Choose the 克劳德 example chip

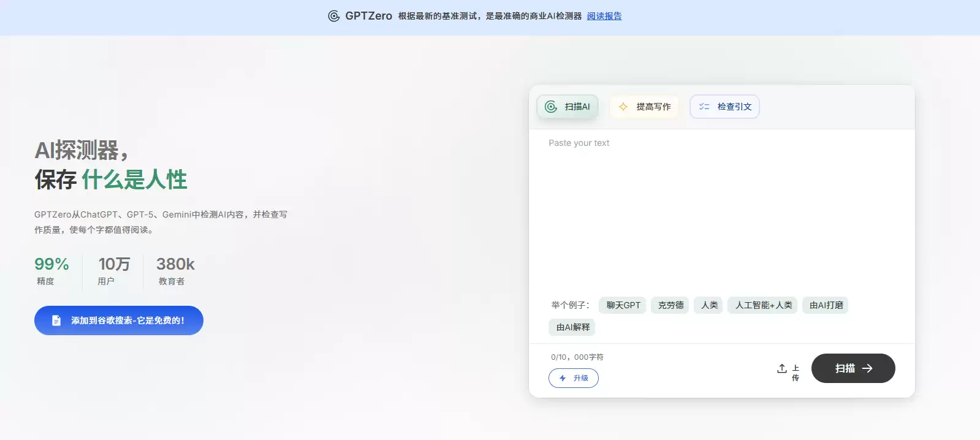670,305
